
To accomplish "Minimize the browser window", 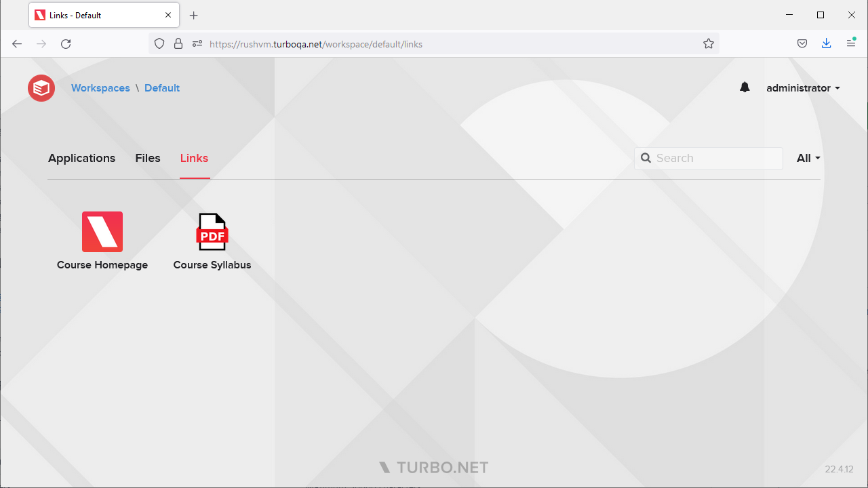I will click(x=789, y=15).
